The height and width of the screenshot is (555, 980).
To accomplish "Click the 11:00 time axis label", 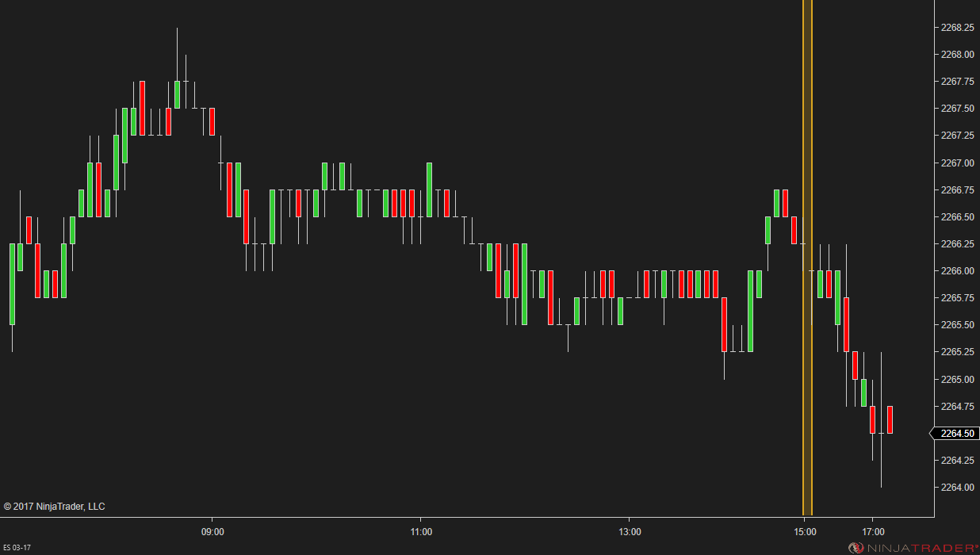I will [x=421, y=531].
